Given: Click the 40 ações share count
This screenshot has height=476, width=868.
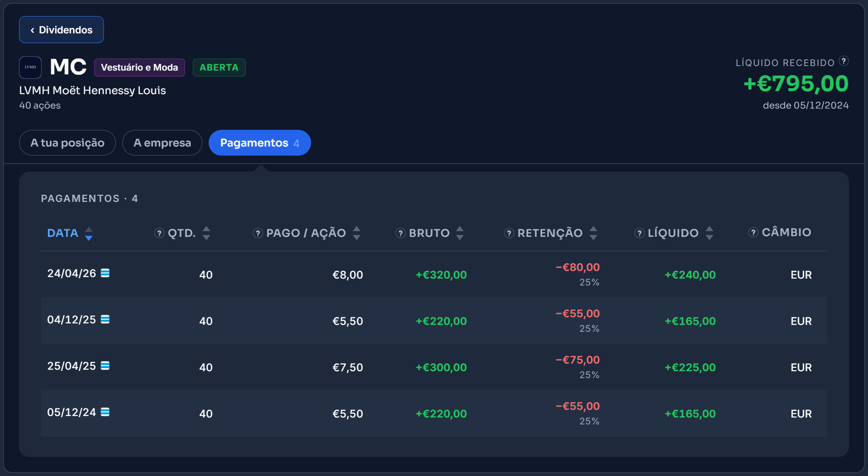Looking at the screenshot, I should click(40, 106).
